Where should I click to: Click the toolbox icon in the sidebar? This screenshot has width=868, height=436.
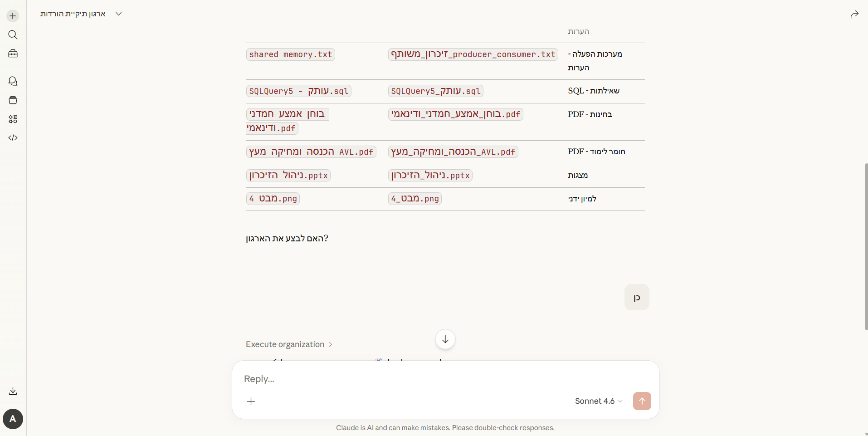click(x=13, y=54)
